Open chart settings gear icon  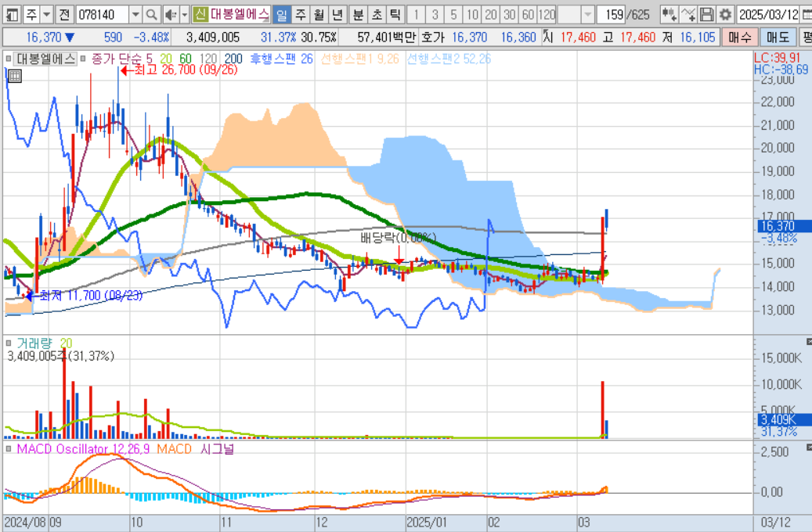(x=726, y=15)
